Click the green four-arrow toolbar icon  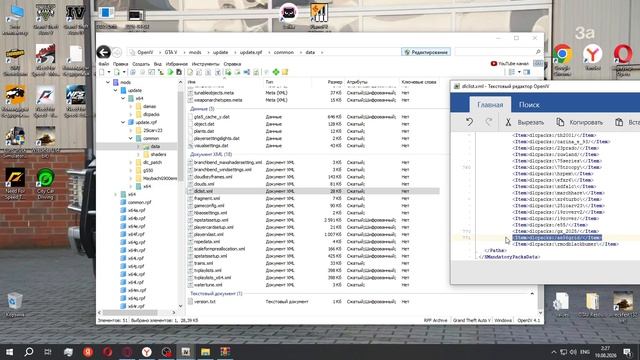point(276,72)
